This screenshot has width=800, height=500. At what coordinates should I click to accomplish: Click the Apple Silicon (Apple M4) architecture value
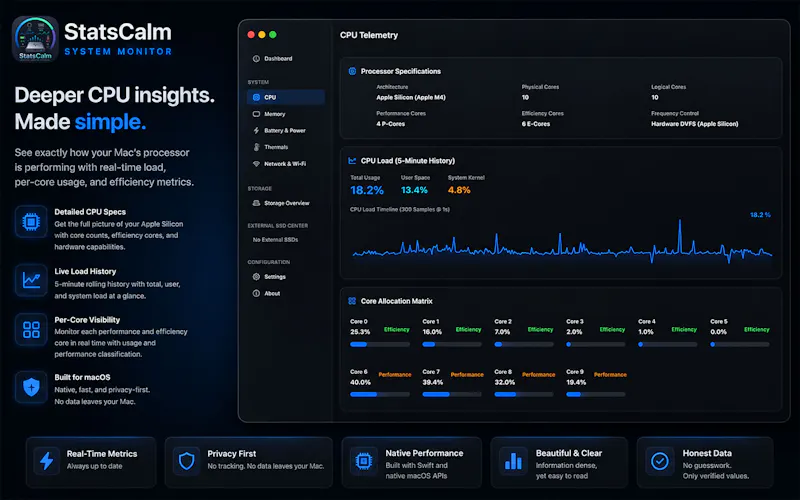coord(411,97)
